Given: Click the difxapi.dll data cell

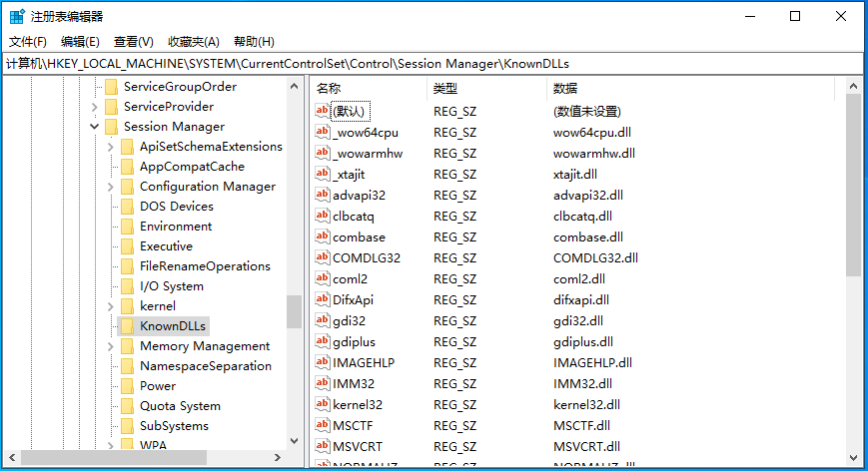Looking at the screenshot, I should point(581,300).
